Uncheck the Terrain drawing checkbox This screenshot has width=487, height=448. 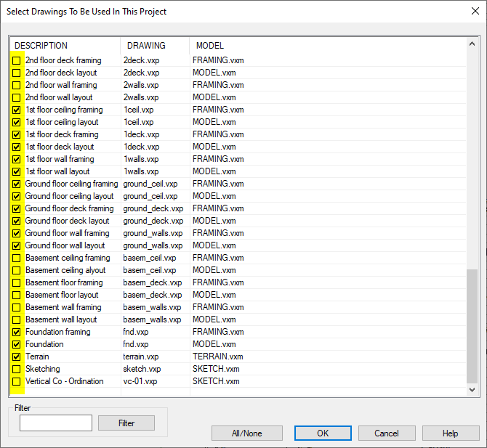(17, 357)
